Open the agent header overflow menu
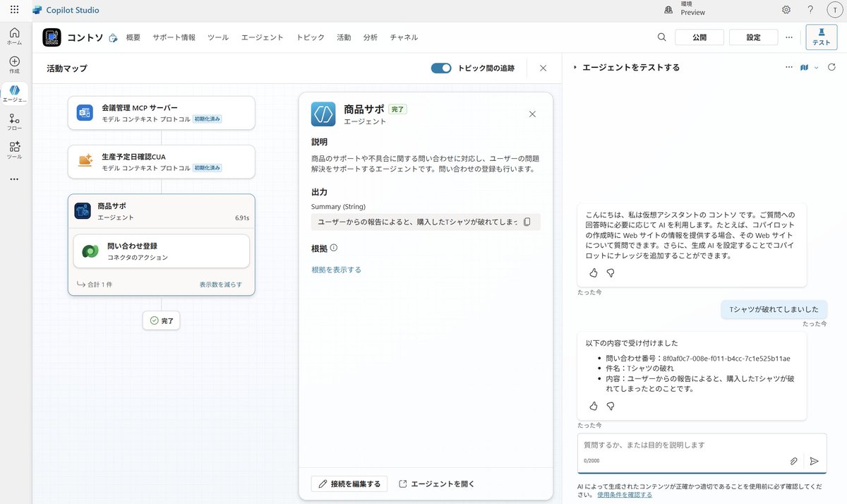Screen dimensions: 847x504 [789, 37]
